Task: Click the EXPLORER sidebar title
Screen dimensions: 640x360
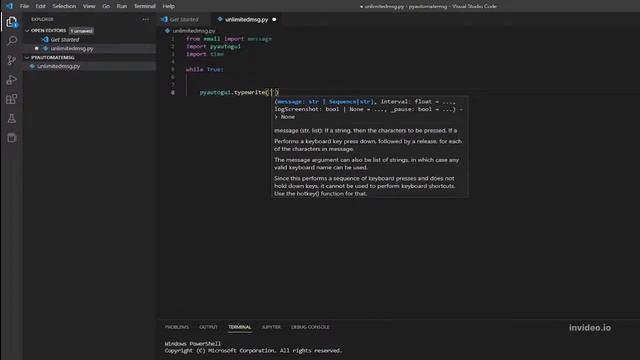Action: tap(42, 19)
